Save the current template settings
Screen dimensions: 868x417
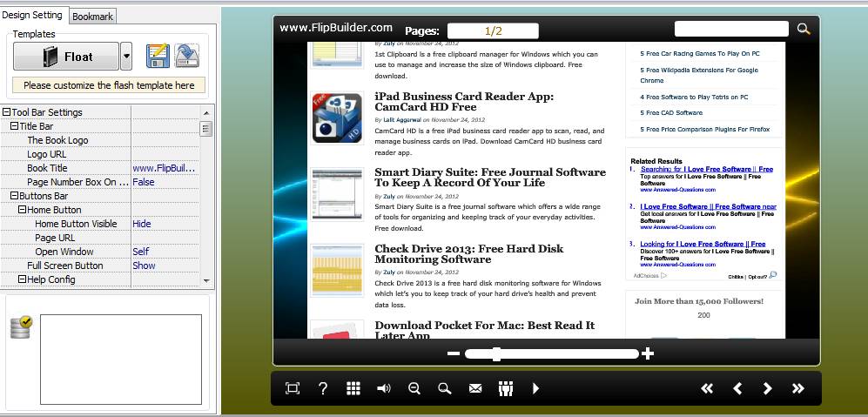pos(157,56)
